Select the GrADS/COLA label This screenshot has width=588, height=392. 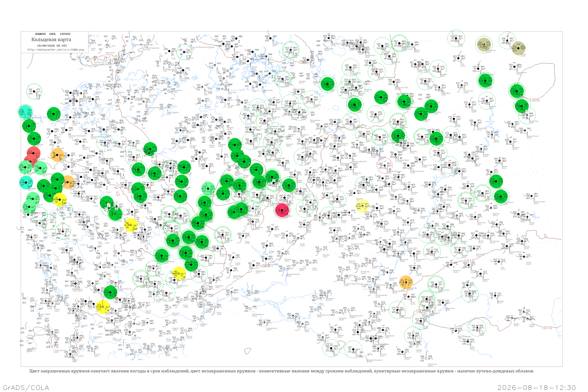26,387
